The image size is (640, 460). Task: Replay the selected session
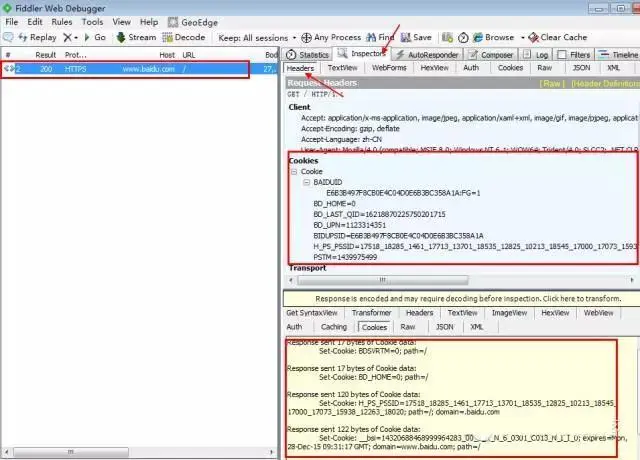(38, 38)
